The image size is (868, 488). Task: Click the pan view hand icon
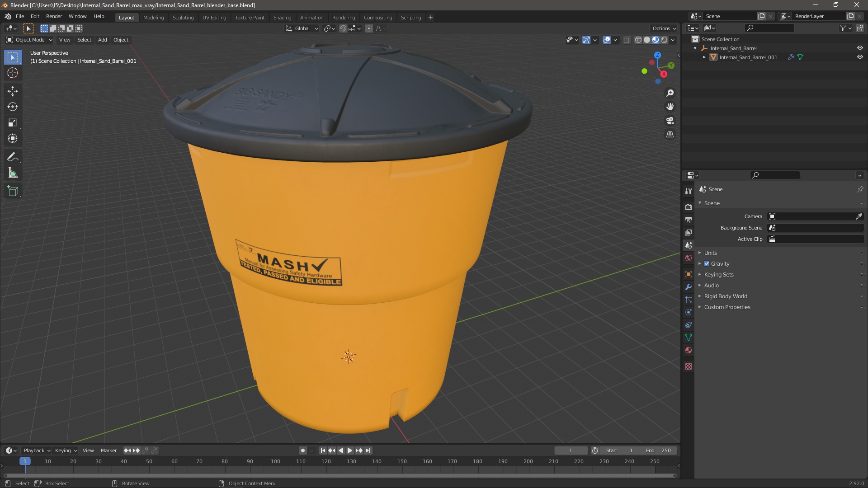(670, 107)
